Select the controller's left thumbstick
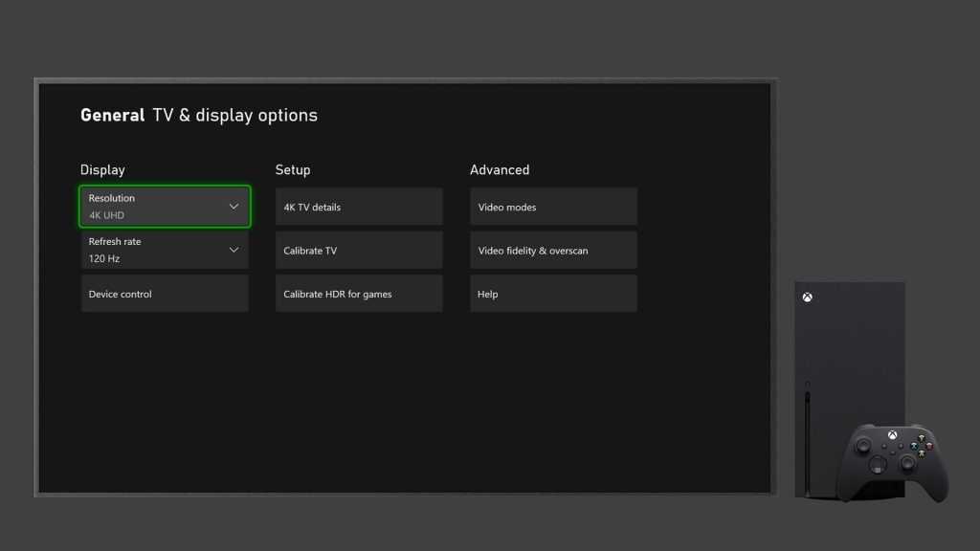The image size is (980, 551). (864, 446)
